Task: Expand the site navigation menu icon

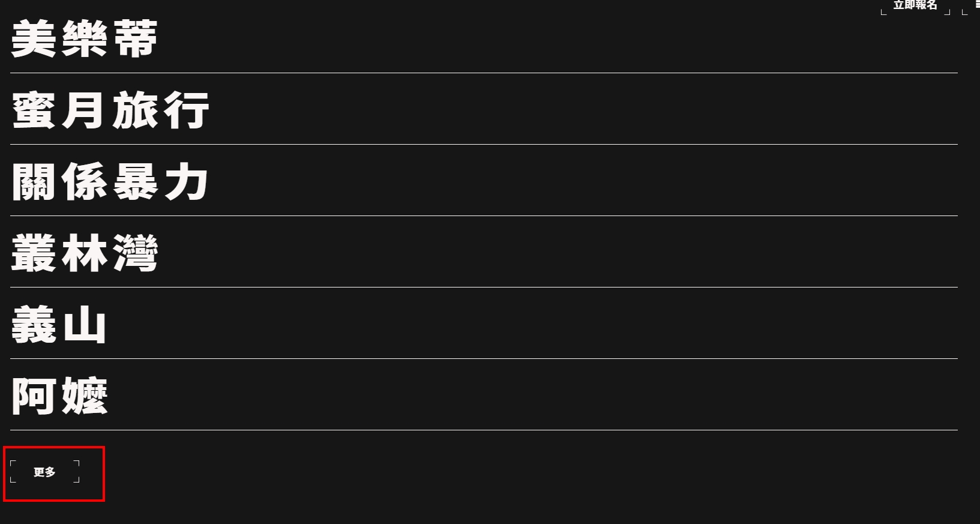Action: click(976, 5)
